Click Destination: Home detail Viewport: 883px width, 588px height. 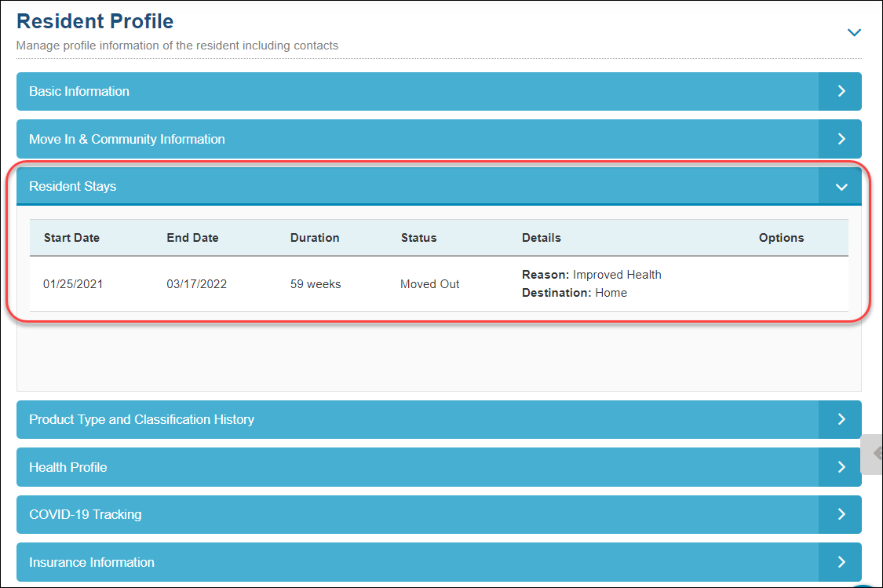pyautogui.click(x=575, y=293)
